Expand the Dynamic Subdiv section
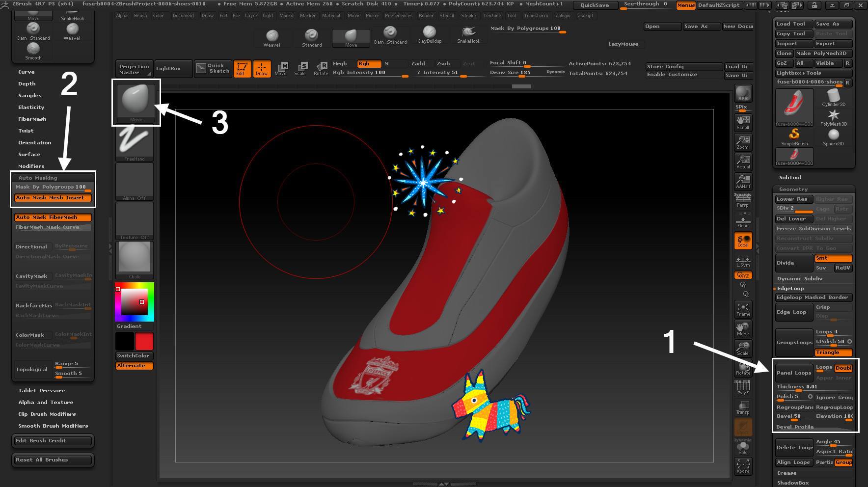 800,279
